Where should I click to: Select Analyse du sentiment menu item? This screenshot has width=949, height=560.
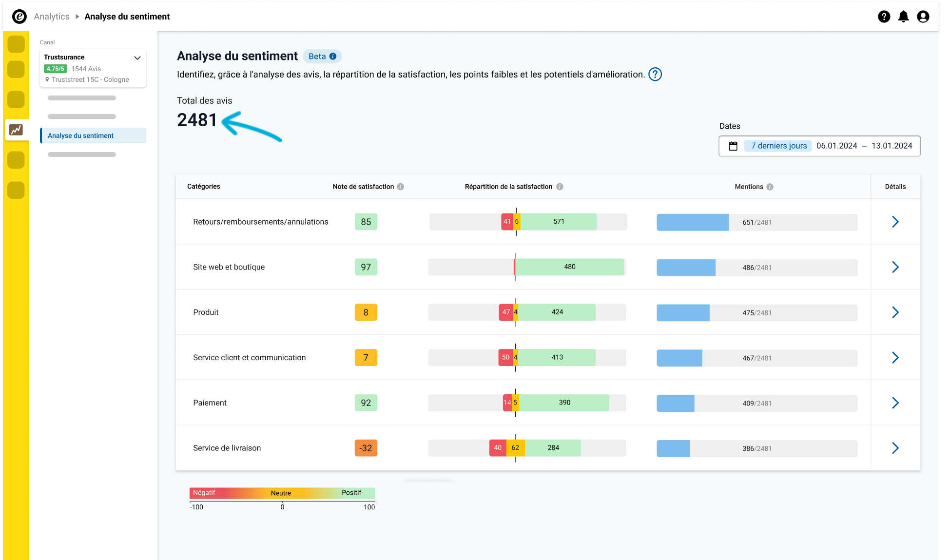pos(93,135)
